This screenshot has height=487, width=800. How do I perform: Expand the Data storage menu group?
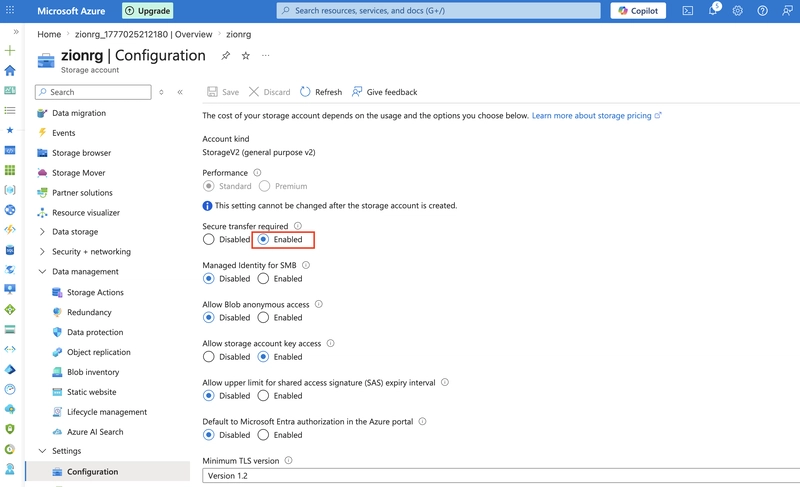tap(42, 232)
